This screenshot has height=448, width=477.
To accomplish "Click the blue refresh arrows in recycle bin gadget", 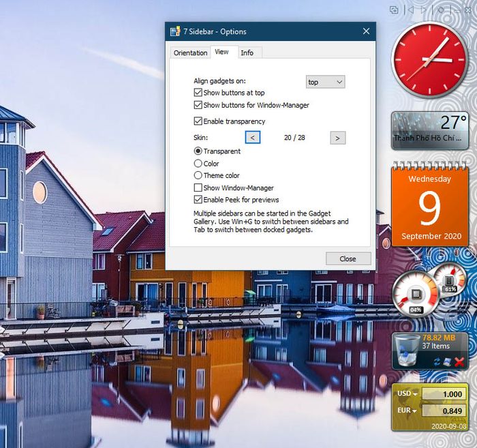I will point(437,361).
